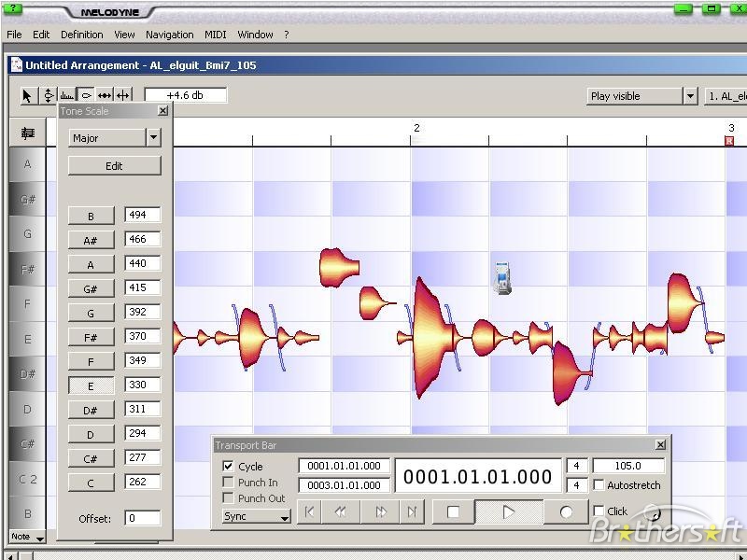747x560 pixels.
Task: Click the cycle end 0003.01.01.000 field
Action: pyautogui.click(x=344, y=485)
